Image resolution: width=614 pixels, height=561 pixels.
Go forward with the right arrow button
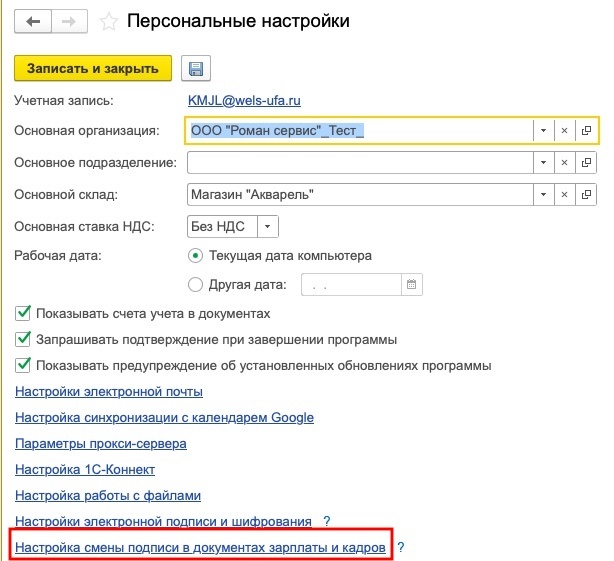point(69,21)
